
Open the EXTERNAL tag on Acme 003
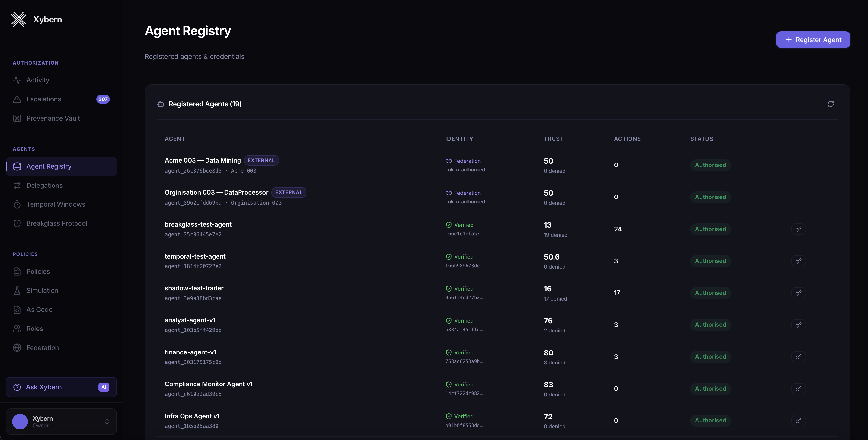point(261,160)
